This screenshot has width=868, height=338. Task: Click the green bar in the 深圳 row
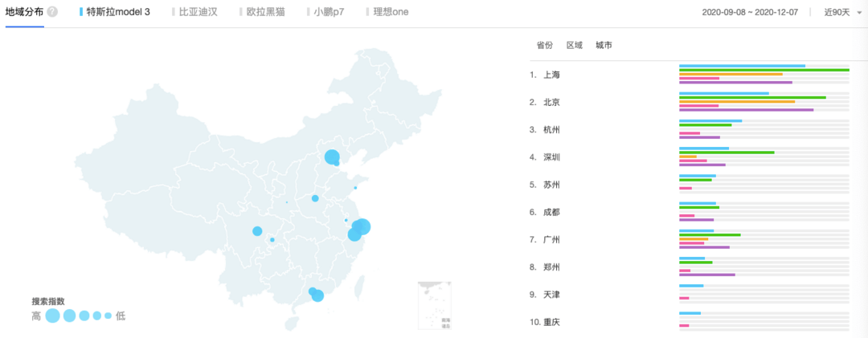727,152
